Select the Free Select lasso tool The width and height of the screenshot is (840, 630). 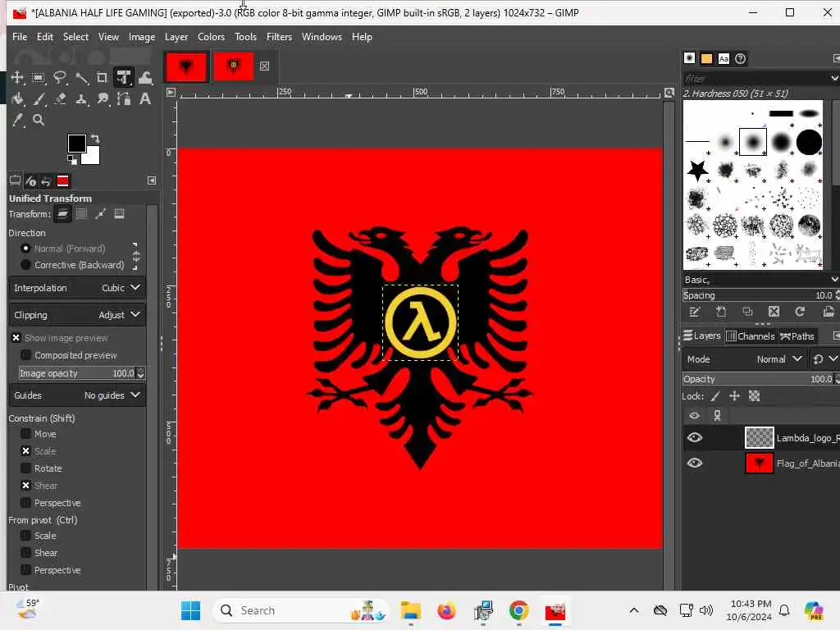tap(59, 78)
